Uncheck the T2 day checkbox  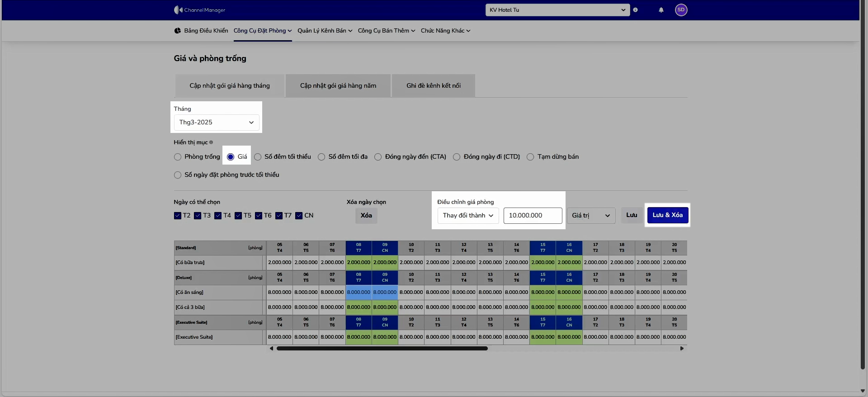178,216
